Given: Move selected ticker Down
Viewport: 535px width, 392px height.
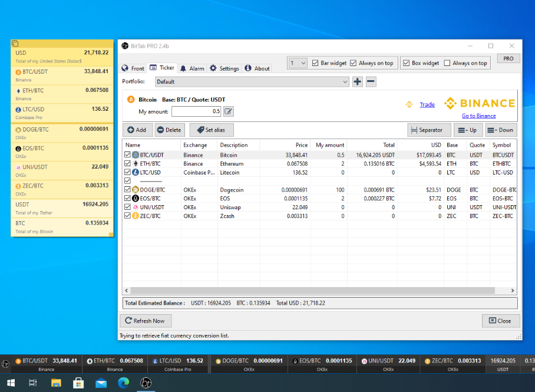Looking at the screenshot, I should [x=501, y=130].
